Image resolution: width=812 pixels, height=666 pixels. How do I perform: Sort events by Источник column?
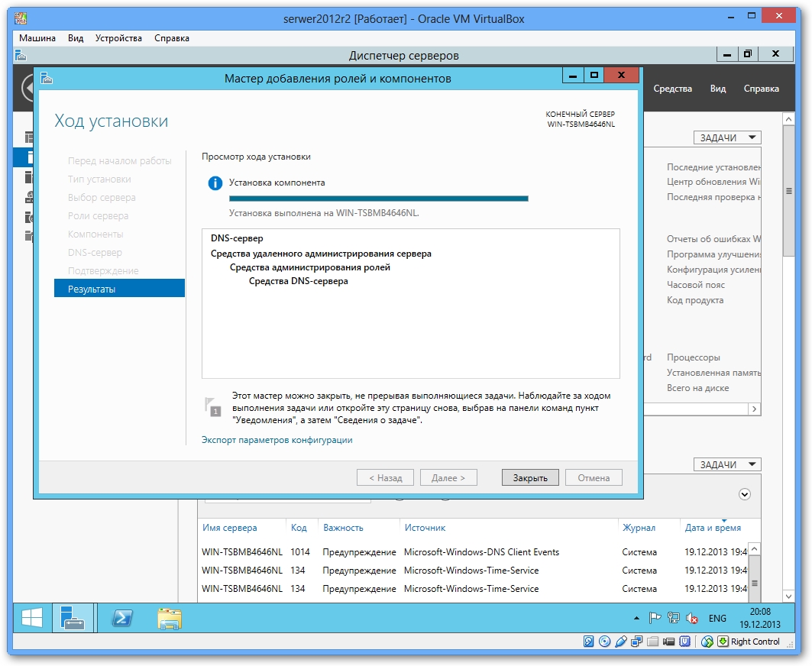[425, 528]
